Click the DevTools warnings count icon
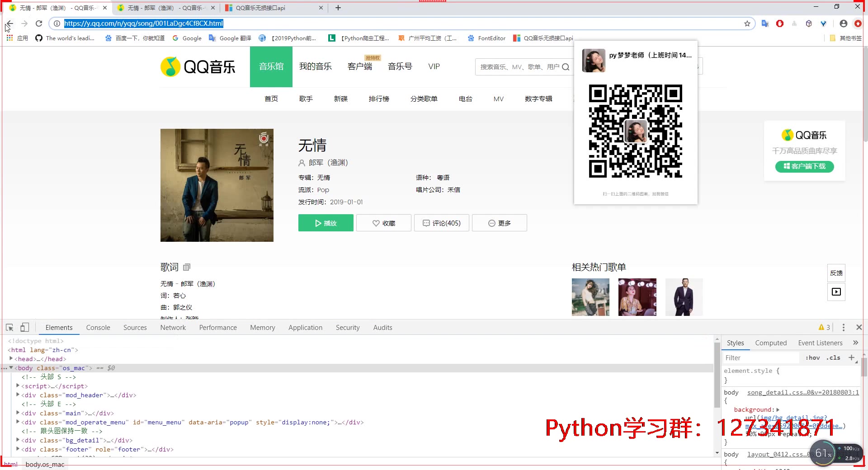Image resolution: width=868 pixels, height=470 pixels. point(824,327)
